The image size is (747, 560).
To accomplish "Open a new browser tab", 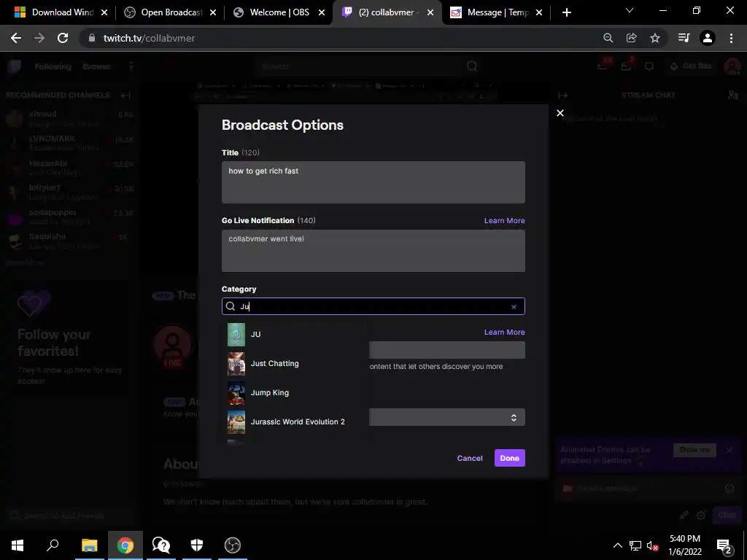I will click(x=566, y=12).
